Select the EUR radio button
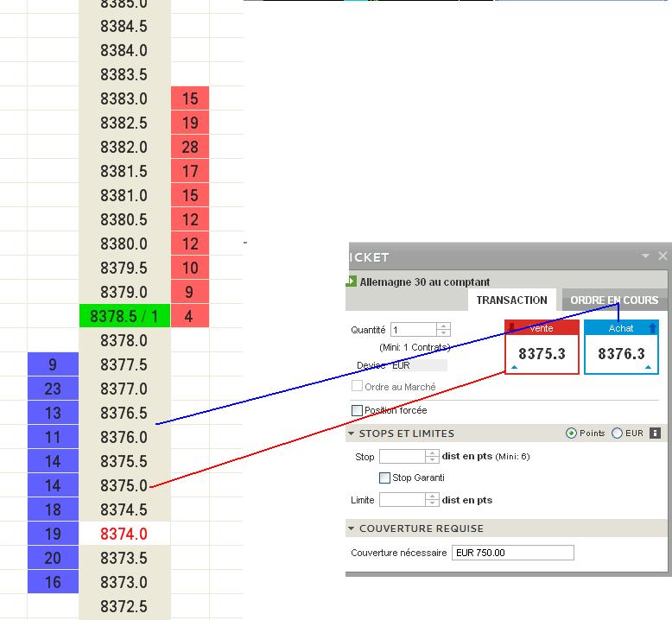Viewport: 672px width, 620px height. click(617, 433)
